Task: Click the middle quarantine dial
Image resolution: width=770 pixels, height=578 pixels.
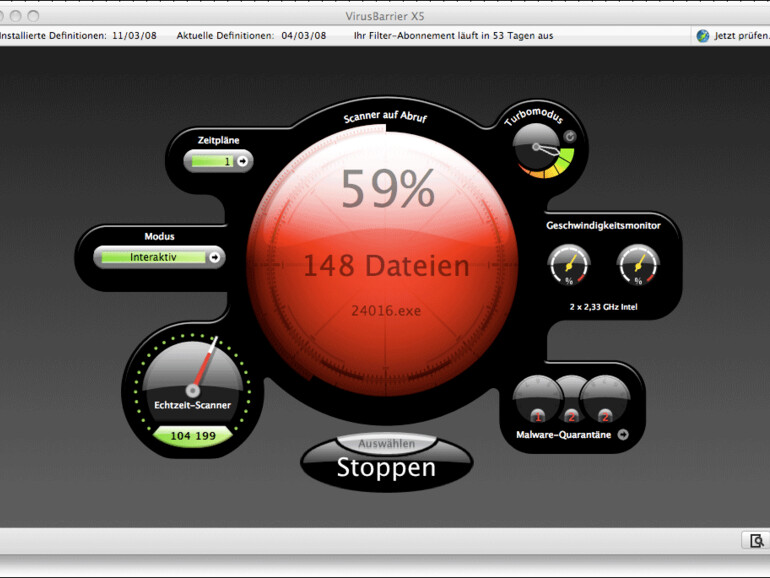Action: tap(571, 399)
